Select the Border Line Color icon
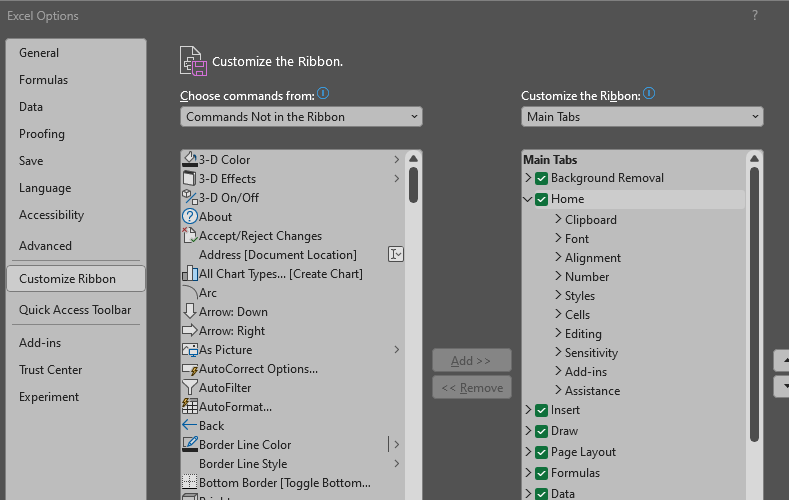789x500 pixels. click(190, 444)
